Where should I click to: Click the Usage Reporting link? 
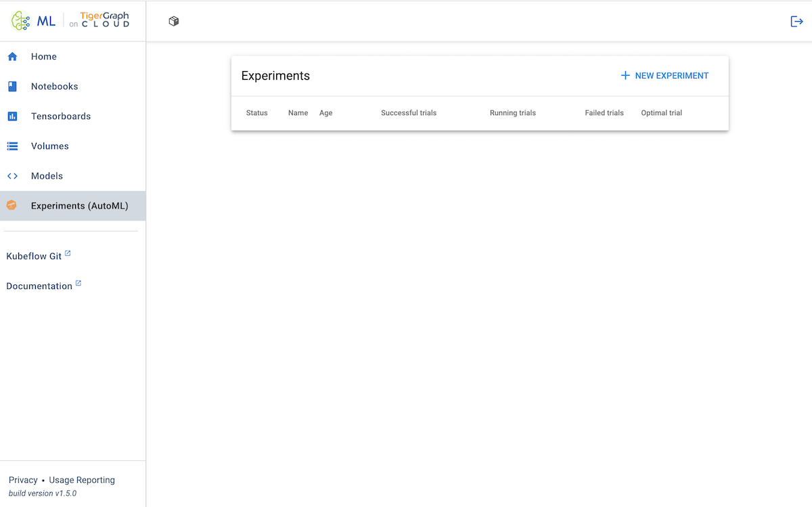click(x=81, y=479)
